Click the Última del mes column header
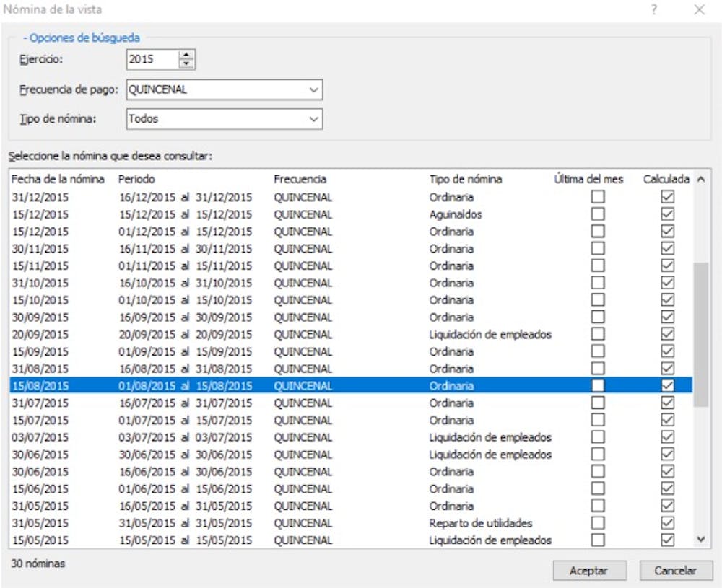Image resolution: width=722 pixels, height=588 pixels. pyautogui.click(x=588, y=179)
